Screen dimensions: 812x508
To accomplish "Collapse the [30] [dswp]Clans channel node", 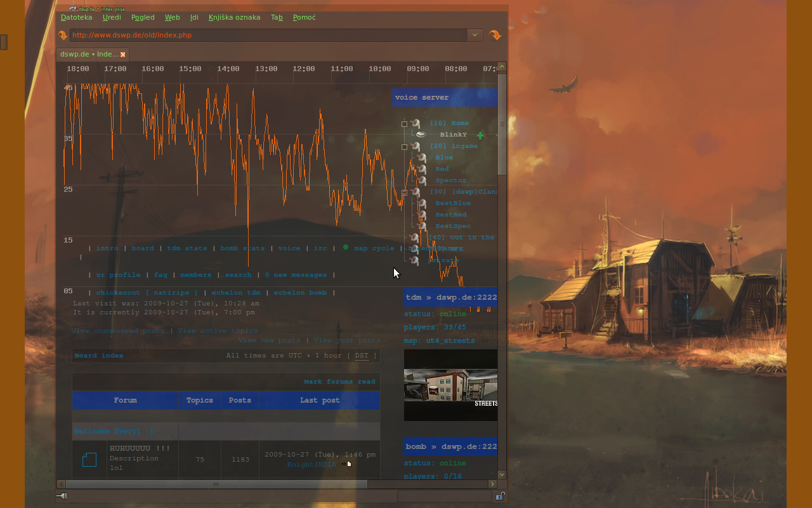I will pyautogui.click(x=405, y=192).
